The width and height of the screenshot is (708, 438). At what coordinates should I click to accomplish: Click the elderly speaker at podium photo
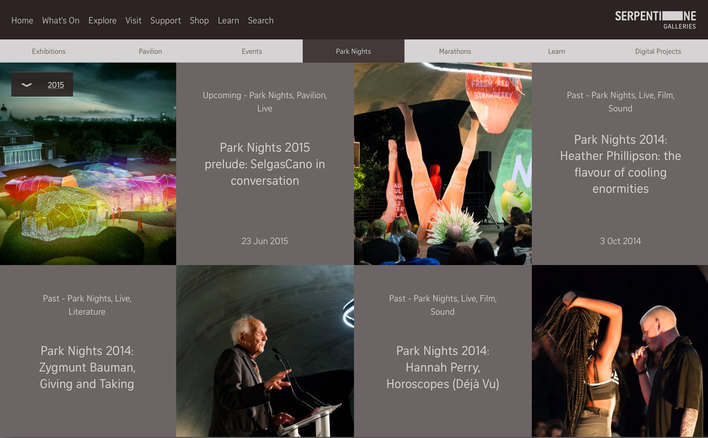pyautogui.click(x=265, y=360)
